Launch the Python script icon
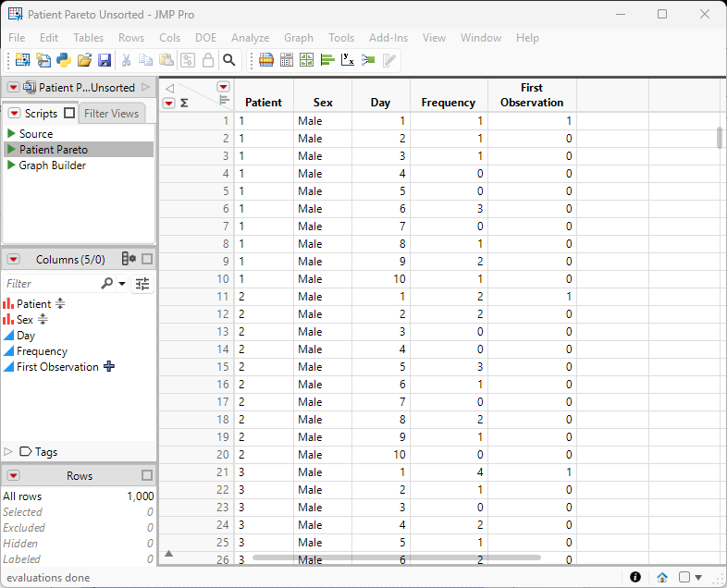This screenshot has height=588, width=727. [64, 60]
